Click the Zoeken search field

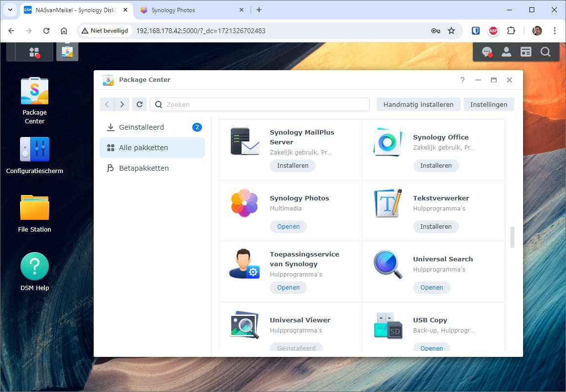point(260,104)
